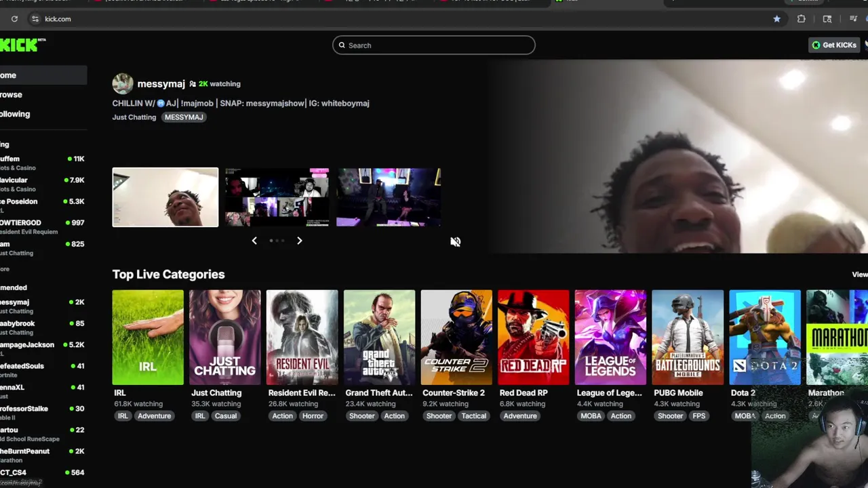Click the featured stream video player

click(x=678, y=157)
